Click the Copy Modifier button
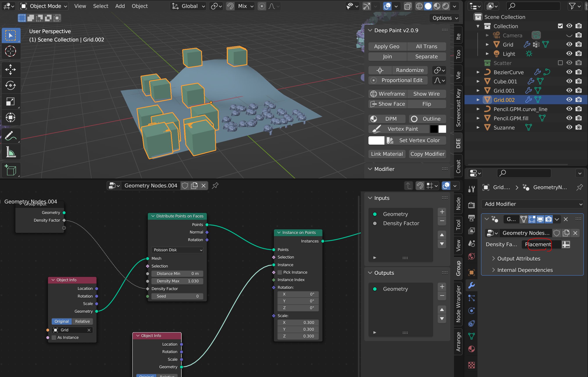 click(x=427, y=154)
